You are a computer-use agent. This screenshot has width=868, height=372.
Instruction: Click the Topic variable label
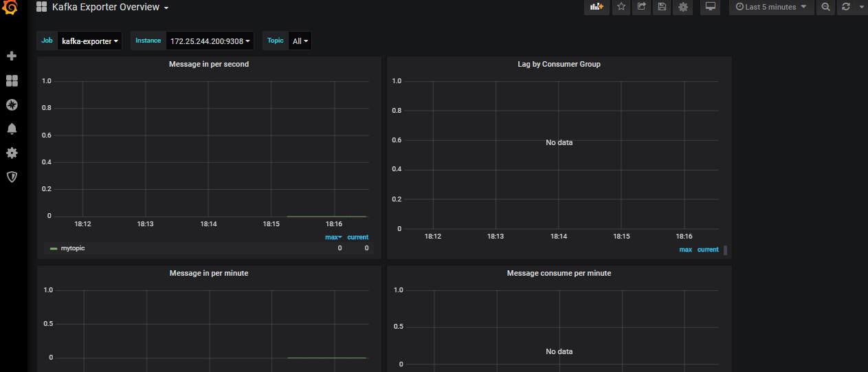point(276,41)
